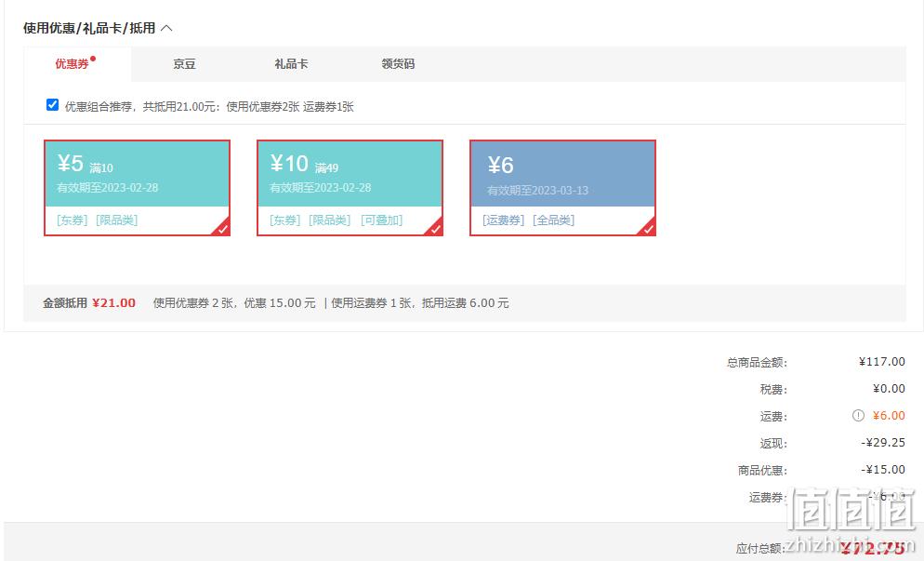The width and height of the screenshot is (924, 561).
Task: Uncheck the 优惠组合推荐 checkbox
Action: (52, 105)
